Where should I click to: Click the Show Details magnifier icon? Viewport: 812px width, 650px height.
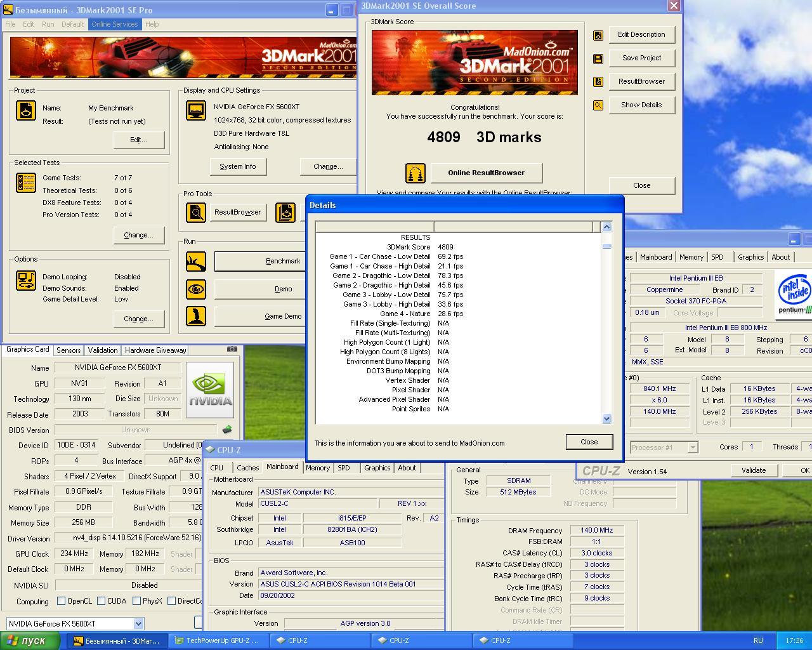tap(598, 105)
